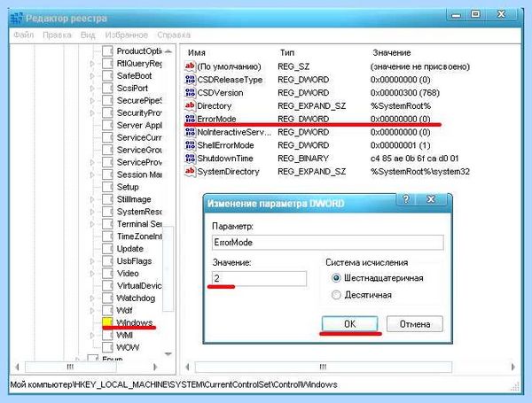Click the ServiceGroupOrder folder icon
532x403 pixels.
point(107,150)
